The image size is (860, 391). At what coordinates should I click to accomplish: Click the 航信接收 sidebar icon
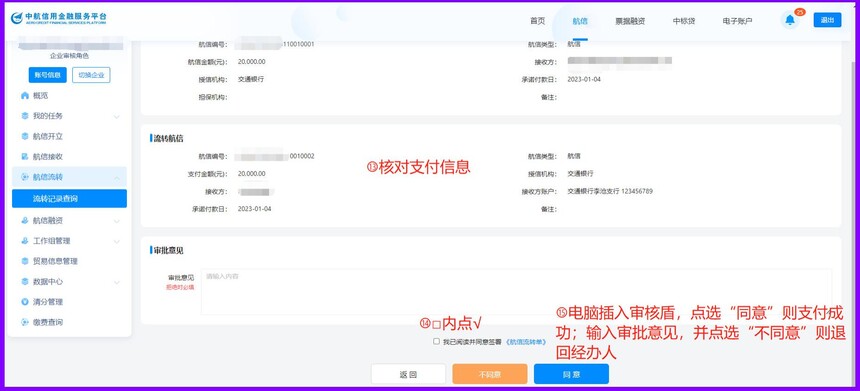(25, 156)
